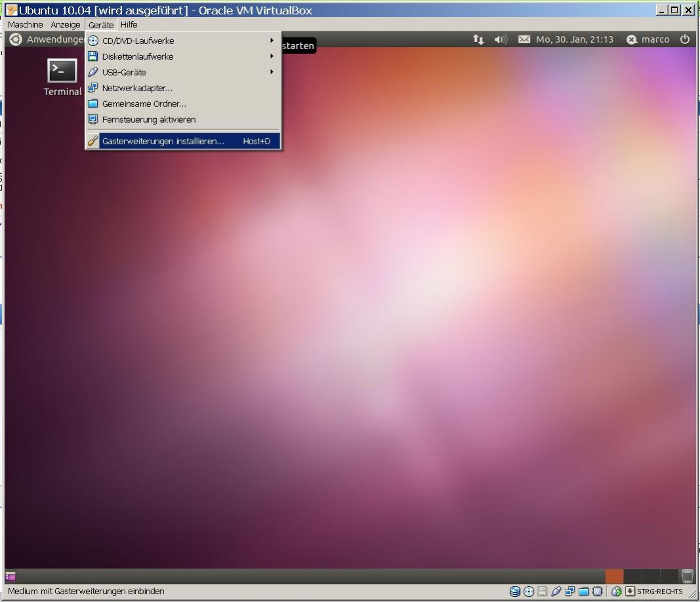Image resolution: width=700 pixels, height=602 pixels.
Task: Open the Anzeige menu
Action: [66, 24]
